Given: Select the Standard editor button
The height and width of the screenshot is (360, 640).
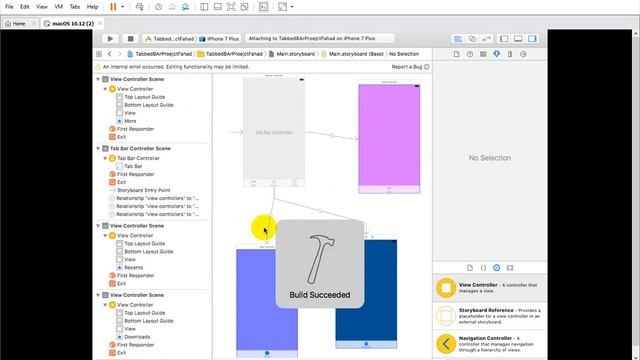Looking at the screenshot, I should coord(458,39).
